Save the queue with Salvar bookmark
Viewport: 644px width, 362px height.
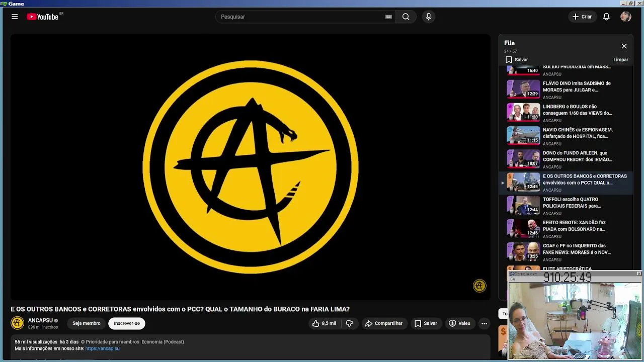click(517, 59)
